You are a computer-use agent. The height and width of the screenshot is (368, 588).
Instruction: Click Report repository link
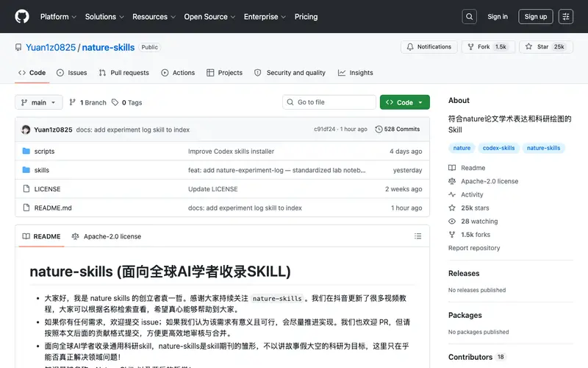click(x=474, y=248)
